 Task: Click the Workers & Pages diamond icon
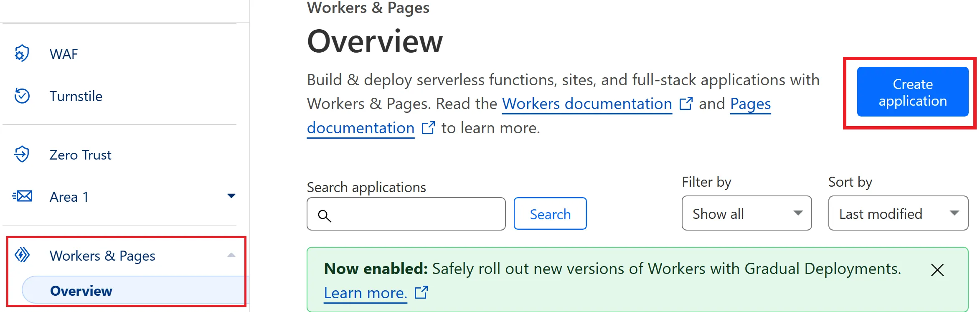22,255
